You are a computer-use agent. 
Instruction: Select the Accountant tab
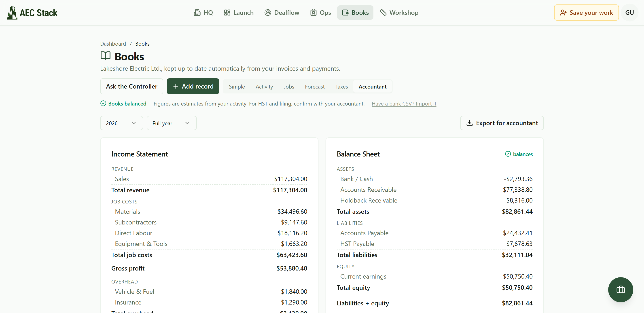(x=372, y=87)
